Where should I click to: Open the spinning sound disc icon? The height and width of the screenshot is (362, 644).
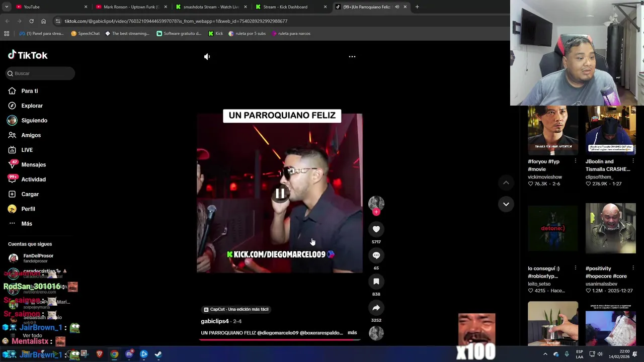(376, 333)
